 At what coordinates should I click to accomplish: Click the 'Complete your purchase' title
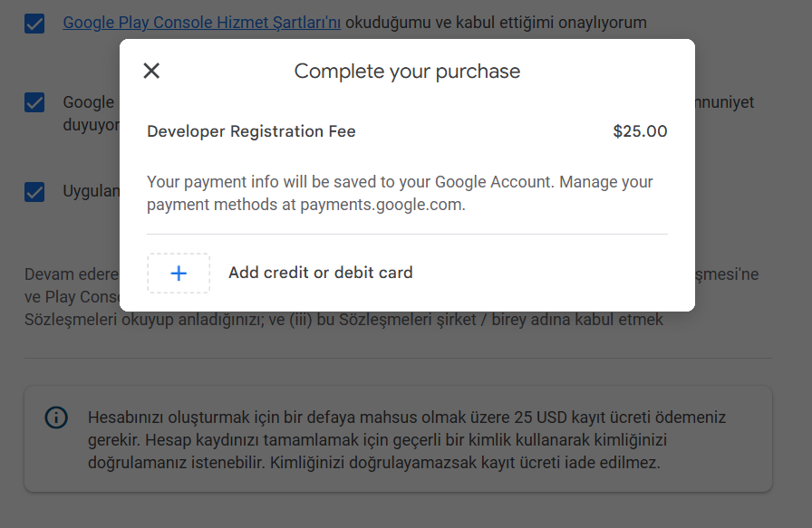(x=407, y=71)
